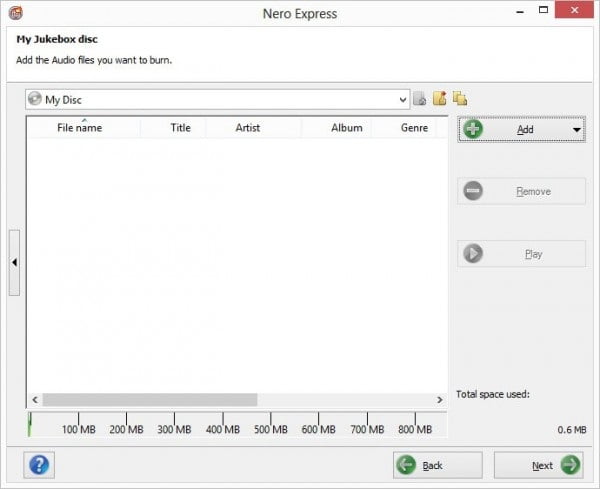This screenshot has height=489, width=600.
Task: Sort by the Artist column header
Action: coord(247,128)
